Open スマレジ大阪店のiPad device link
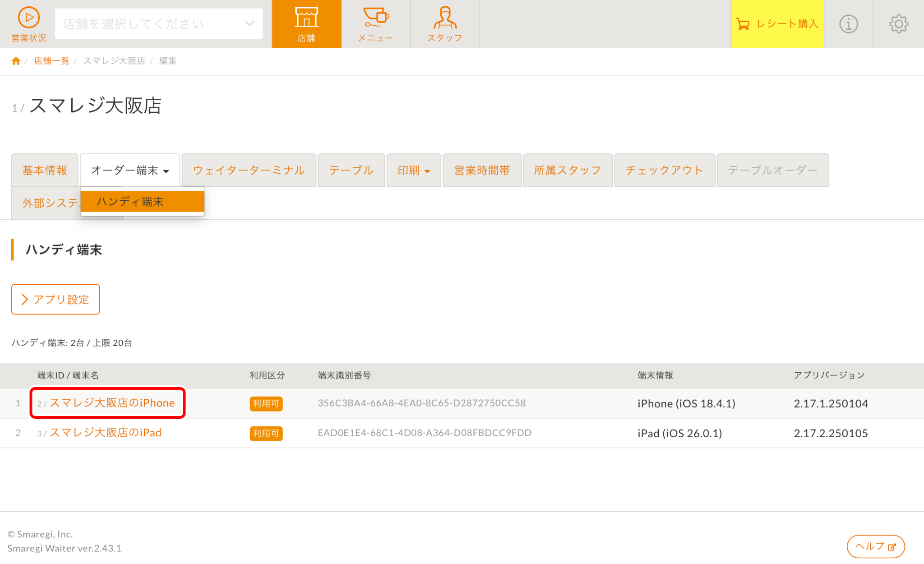Image resolution: width=924 pixels, height=564 pixels. pos(105,433)
